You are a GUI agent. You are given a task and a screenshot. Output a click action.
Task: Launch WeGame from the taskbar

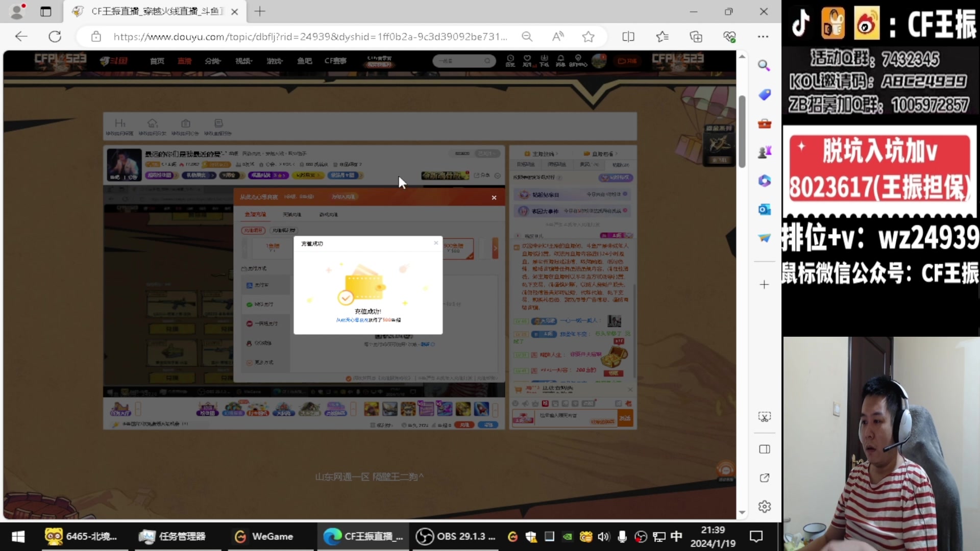tap(271, 537)
